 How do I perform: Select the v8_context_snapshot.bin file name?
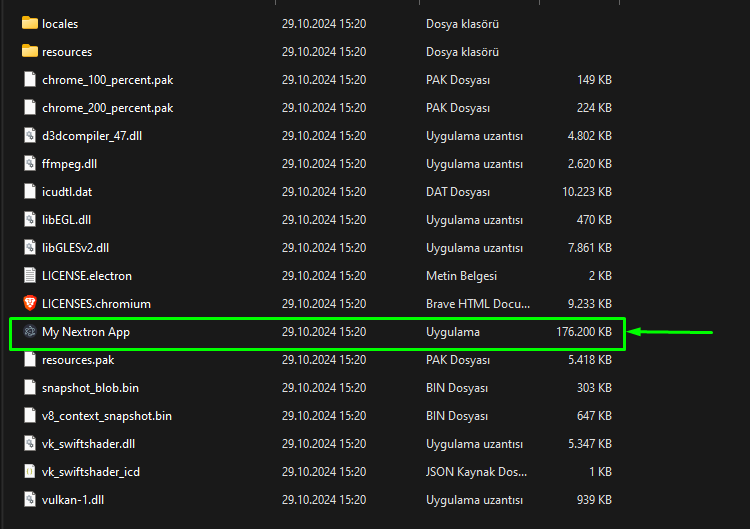[x=107, y=415]
